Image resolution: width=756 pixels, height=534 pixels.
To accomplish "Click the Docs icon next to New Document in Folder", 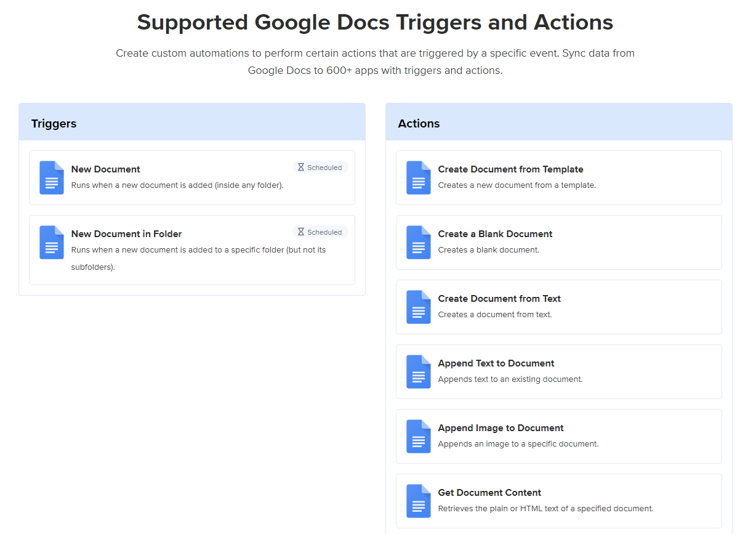I will (51, 242).
